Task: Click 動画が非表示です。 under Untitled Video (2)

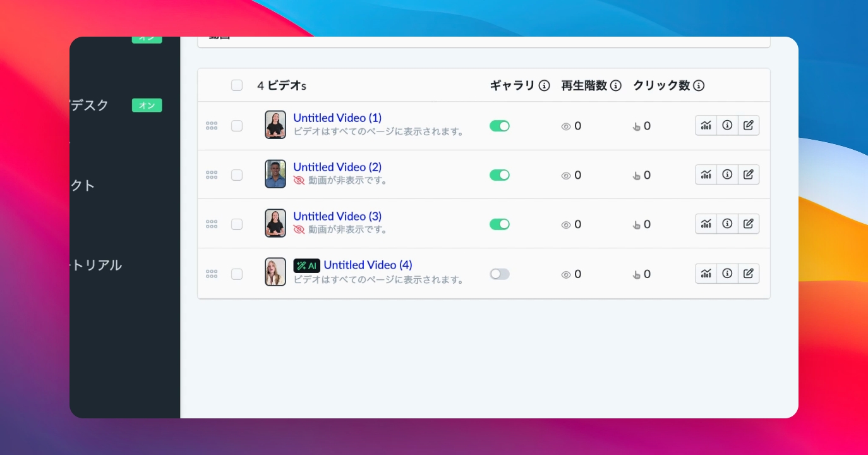Action: pos(348,181)
